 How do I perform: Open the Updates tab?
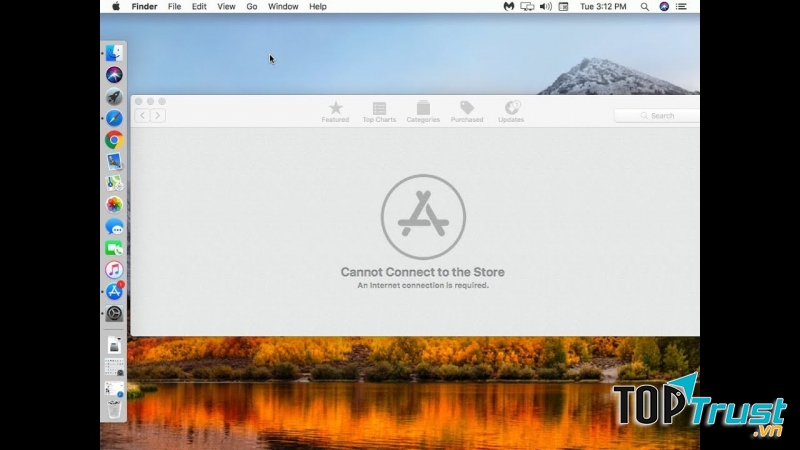(x=511, y=112)
